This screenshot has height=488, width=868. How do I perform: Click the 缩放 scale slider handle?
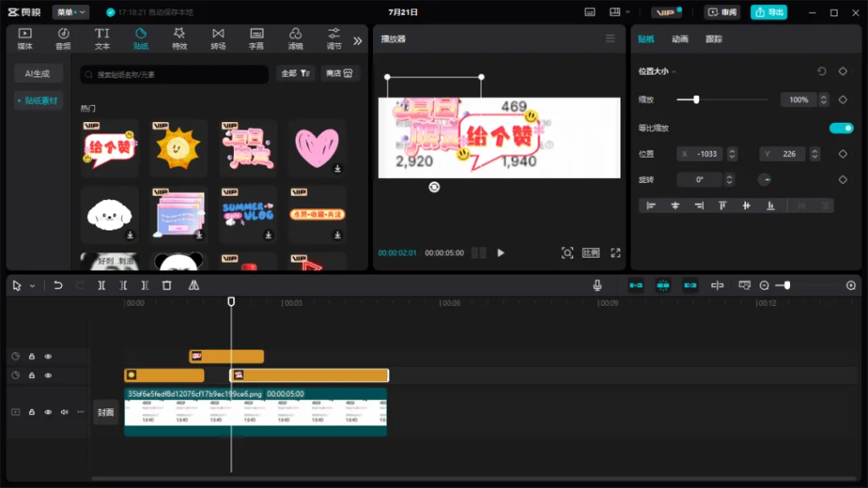pyautogui.click(x=697, y=100)
